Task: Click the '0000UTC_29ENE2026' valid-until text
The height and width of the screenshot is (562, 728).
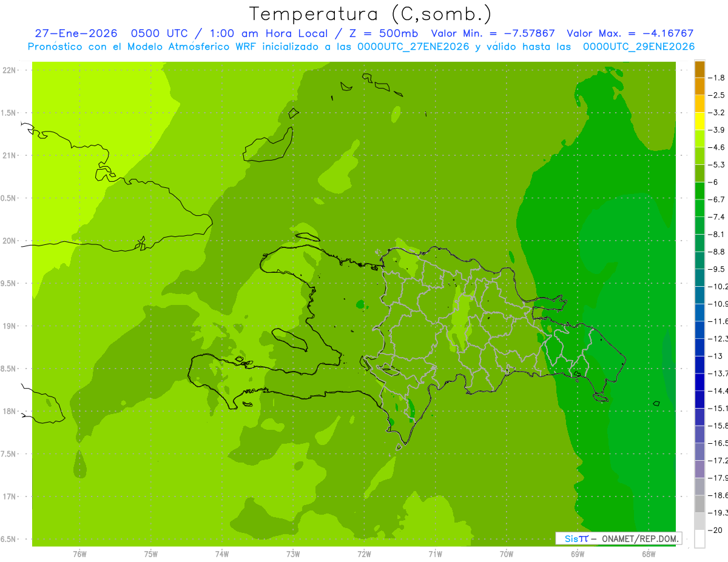Action: (638, 46)
